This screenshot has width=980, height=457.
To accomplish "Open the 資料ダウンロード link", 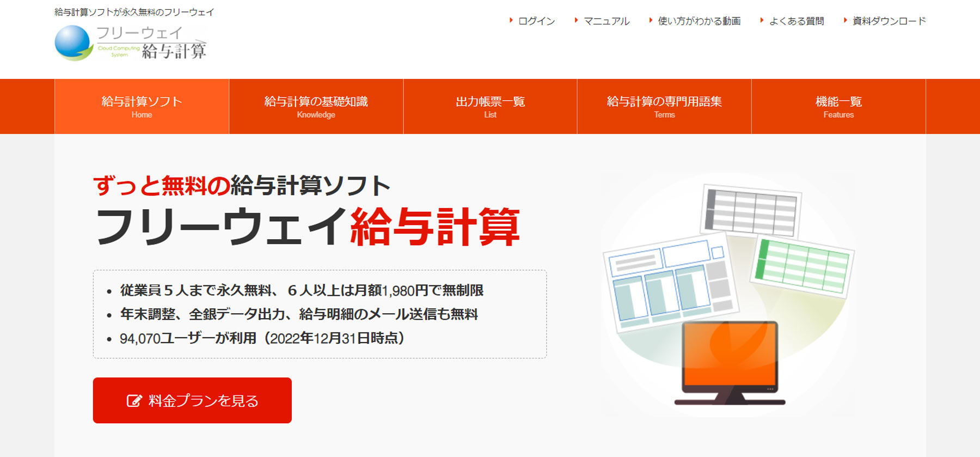I will point(889,21).
